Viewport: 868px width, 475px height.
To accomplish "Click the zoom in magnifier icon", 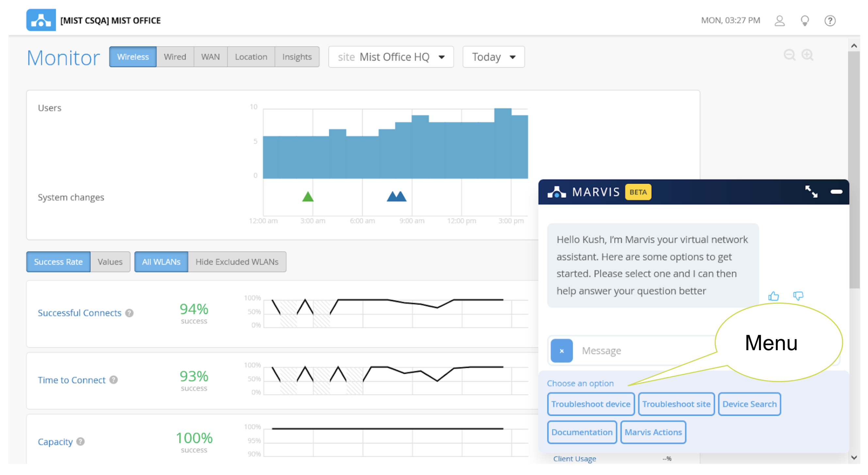I will (x=807, y=55).
